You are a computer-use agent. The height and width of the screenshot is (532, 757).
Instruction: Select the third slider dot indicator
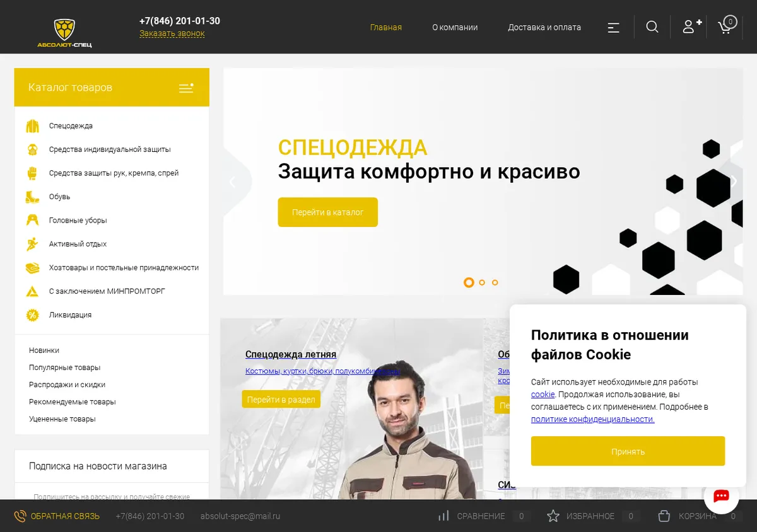(x=495, y=282)
